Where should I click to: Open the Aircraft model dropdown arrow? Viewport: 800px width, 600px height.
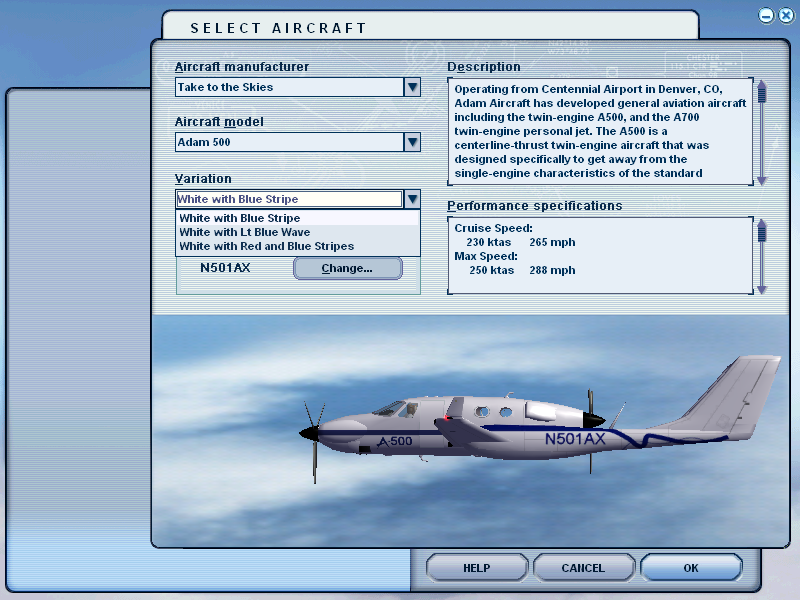[x=412, y=142]
